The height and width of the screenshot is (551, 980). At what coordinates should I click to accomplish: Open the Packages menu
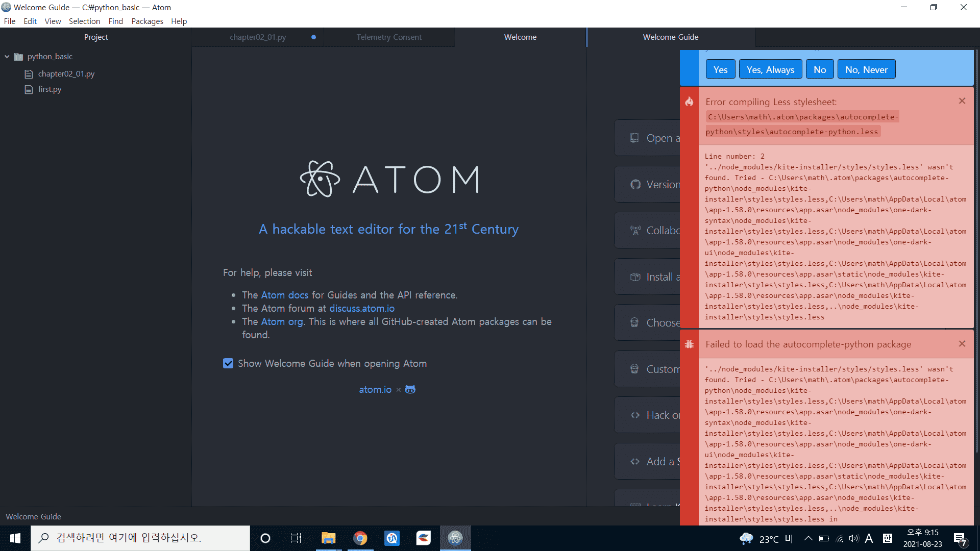click(147, 21)
